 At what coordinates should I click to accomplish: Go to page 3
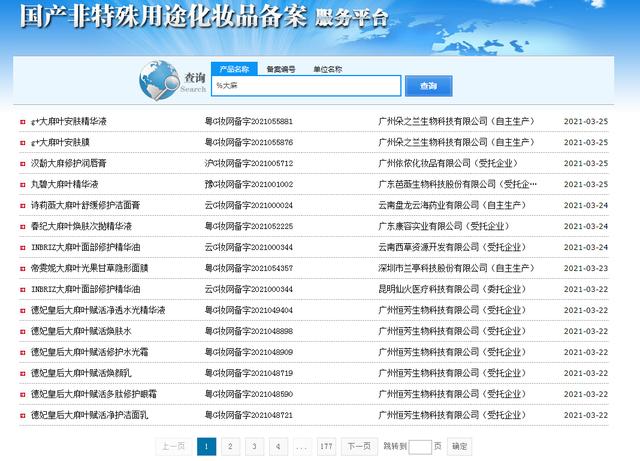point(254,446)
